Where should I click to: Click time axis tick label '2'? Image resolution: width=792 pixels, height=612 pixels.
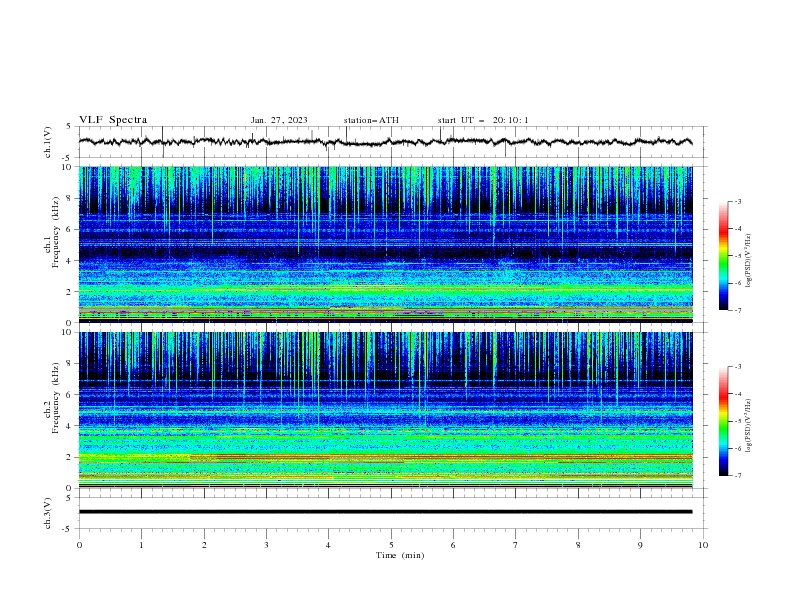204,545
